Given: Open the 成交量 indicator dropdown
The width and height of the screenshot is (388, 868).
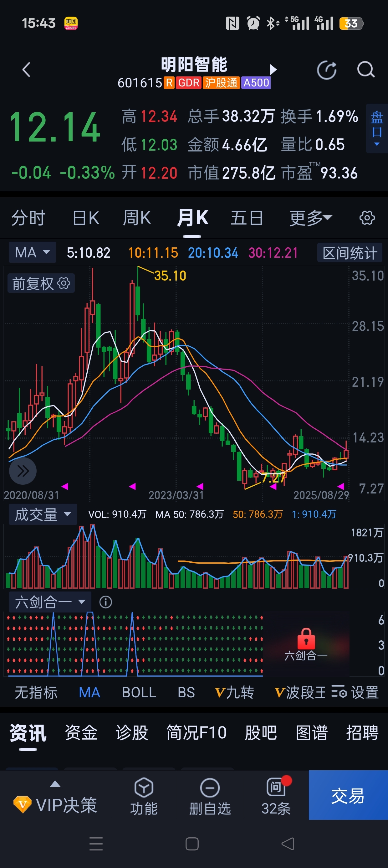Looking at the screenshot, I should click(x=43, y=514).
